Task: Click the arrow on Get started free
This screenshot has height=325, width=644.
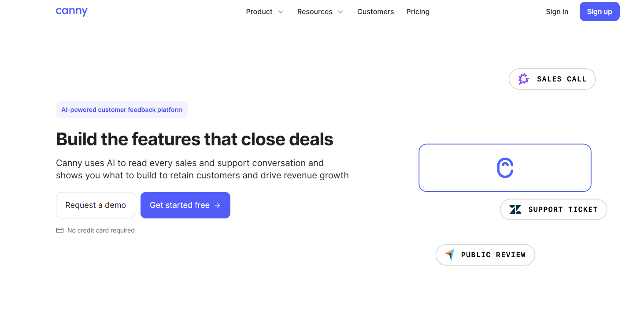Action: 217,205
